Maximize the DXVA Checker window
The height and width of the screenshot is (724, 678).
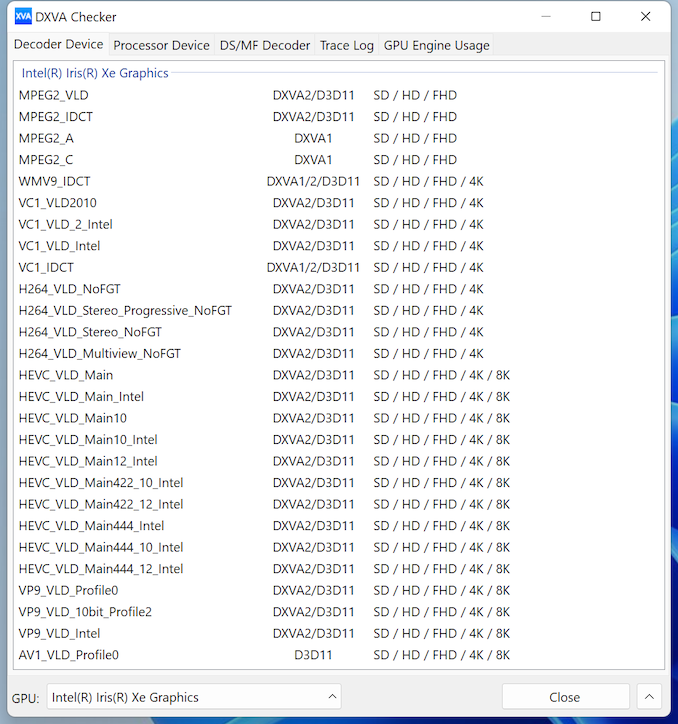click(x=596, y=17)
